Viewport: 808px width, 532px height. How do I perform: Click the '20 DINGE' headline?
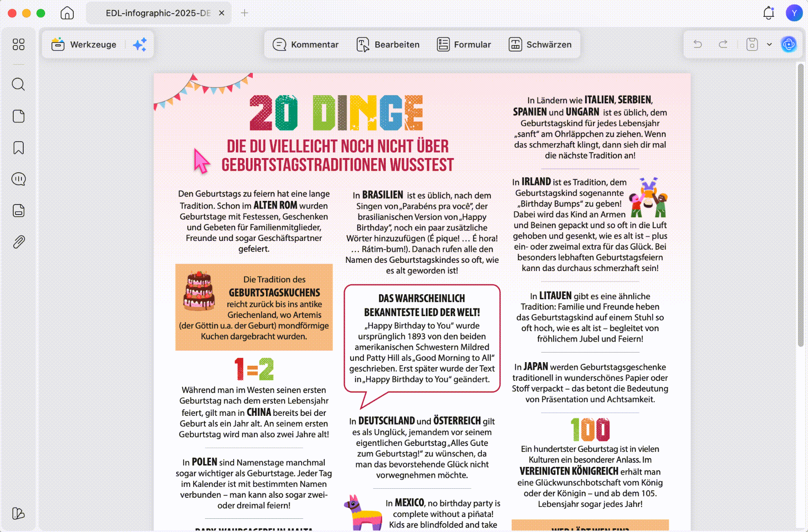(336, 113)
